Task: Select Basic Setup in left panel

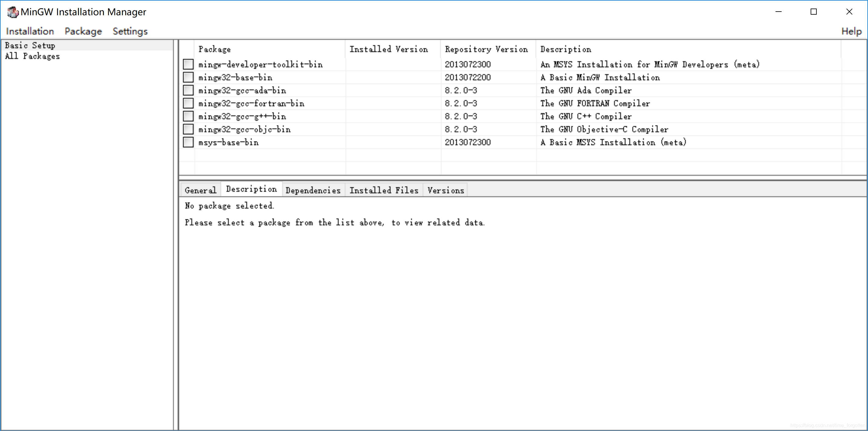Action: [x=31, y=45]
